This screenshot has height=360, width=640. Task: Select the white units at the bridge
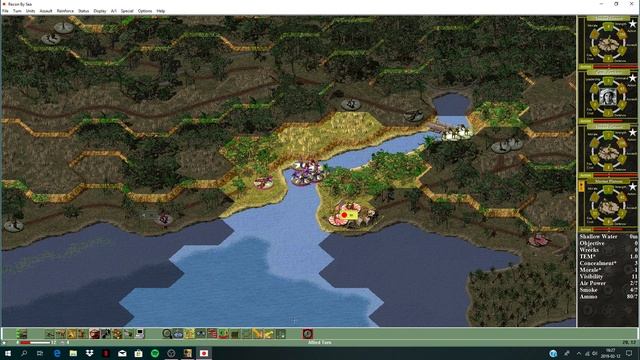pos(456,132)
